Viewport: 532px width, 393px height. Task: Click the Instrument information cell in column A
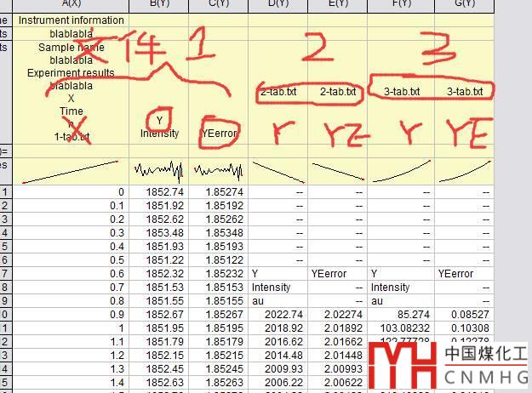point(71,20)
